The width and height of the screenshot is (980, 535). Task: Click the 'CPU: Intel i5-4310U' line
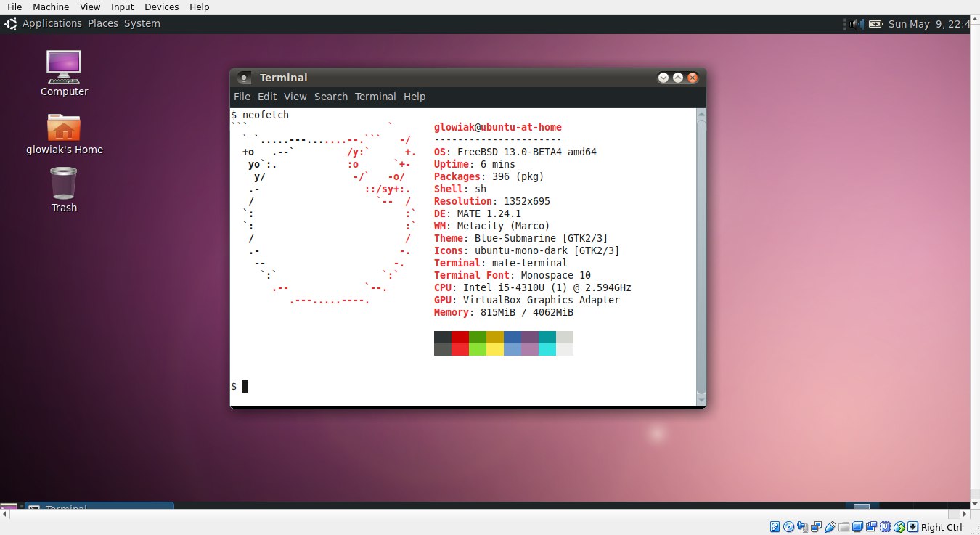pos(533,287)
